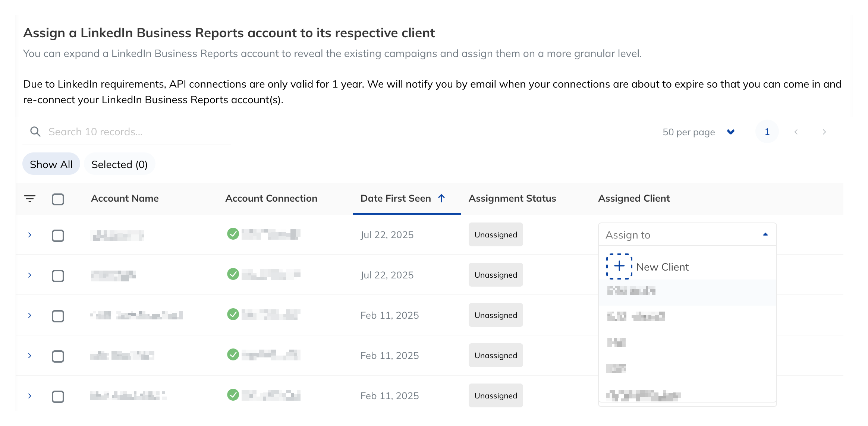This screenshot has height=426, width=868.
Task: Check the first Feb 11, 2025 row checkbox
Action: pos(58,316)
